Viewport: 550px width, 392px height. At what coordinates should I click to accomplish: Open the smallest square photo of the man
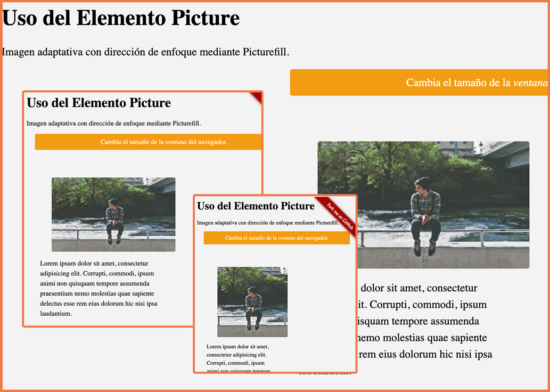point(252,301)
